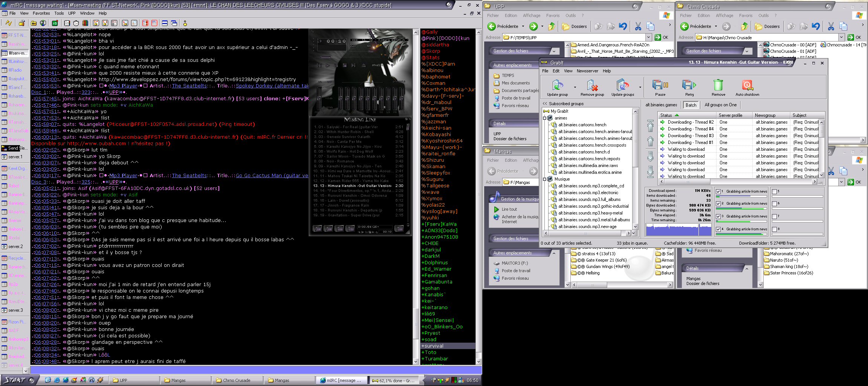Cascade windows icon in mIRC toolbar

[x=174, y=23]
